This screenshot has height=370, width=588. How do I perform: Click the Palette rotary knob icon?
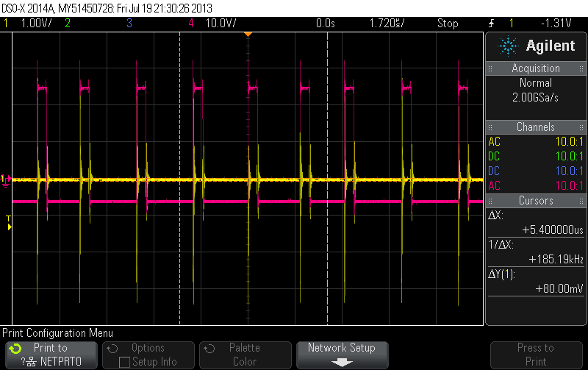209,349
